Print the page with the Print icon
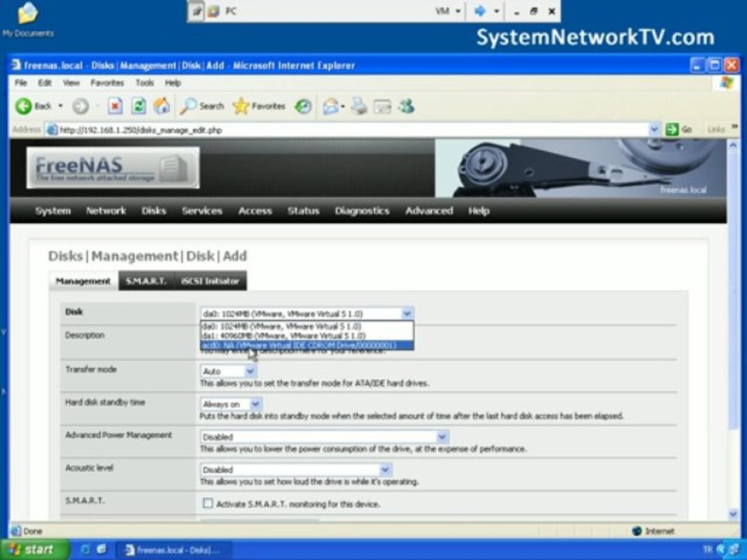This screenshot has width=747, height=560. click(x=359, y=107)
